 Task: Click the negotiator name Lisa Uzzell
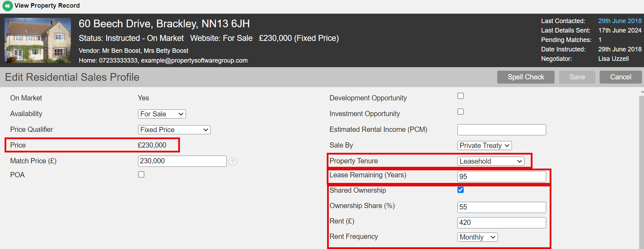(x=613, y=59)
